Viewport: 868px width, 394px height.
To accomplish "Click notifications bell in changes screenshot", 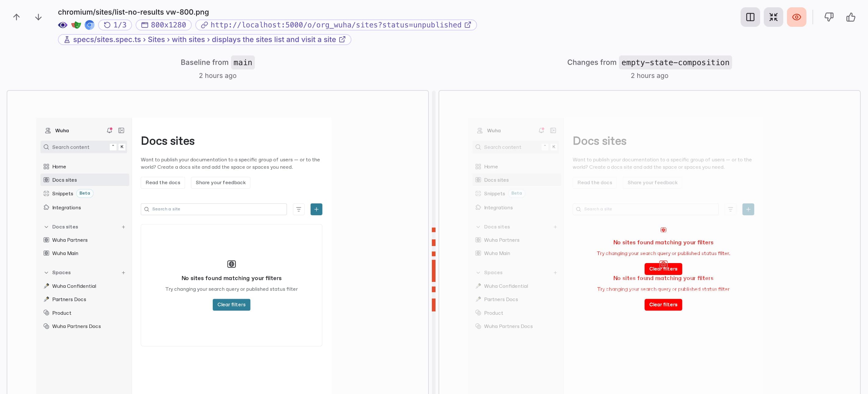I will [542, 130].
